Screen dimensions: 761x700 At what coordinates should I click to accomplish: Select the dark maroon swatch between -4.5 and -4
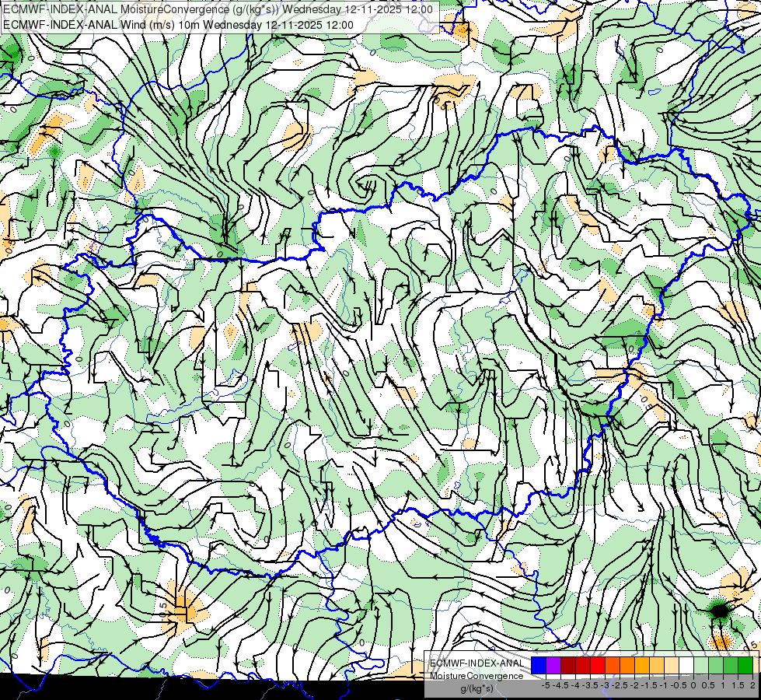(568, 665)
